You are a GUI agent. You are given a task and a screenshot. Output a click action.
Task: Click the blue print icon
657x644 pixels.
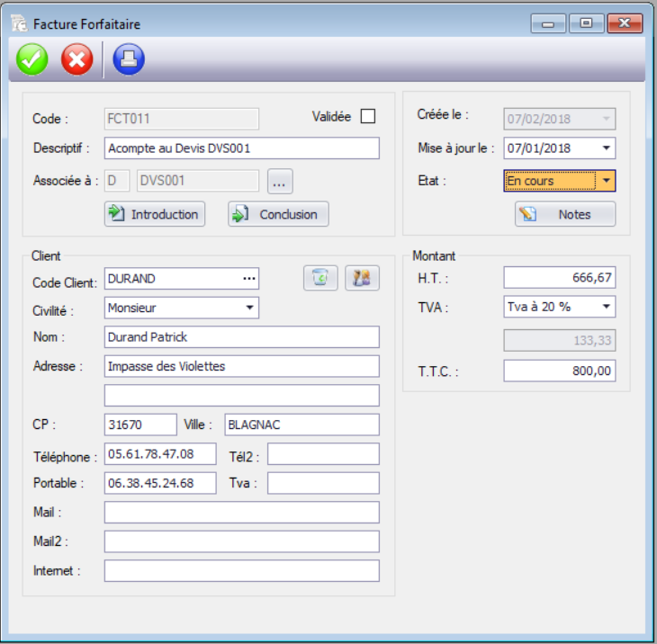click(129, 60)
